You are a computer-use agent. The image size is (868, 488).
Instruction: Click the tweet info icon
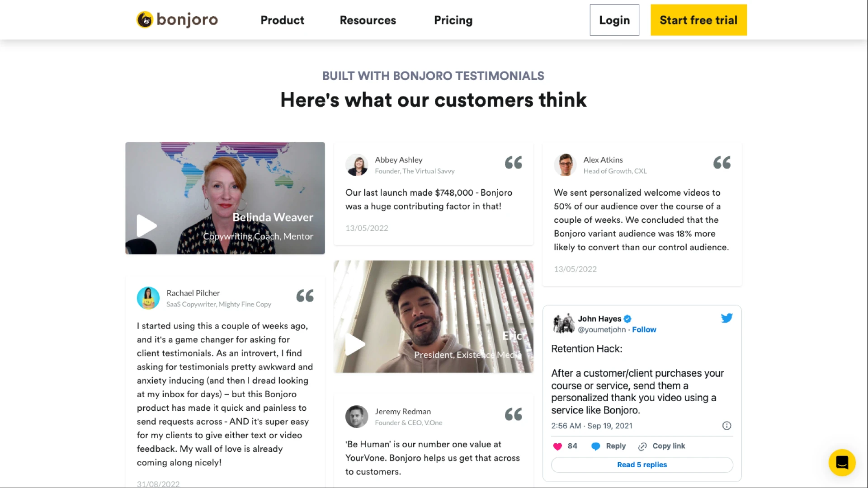[x=726, y=426]
